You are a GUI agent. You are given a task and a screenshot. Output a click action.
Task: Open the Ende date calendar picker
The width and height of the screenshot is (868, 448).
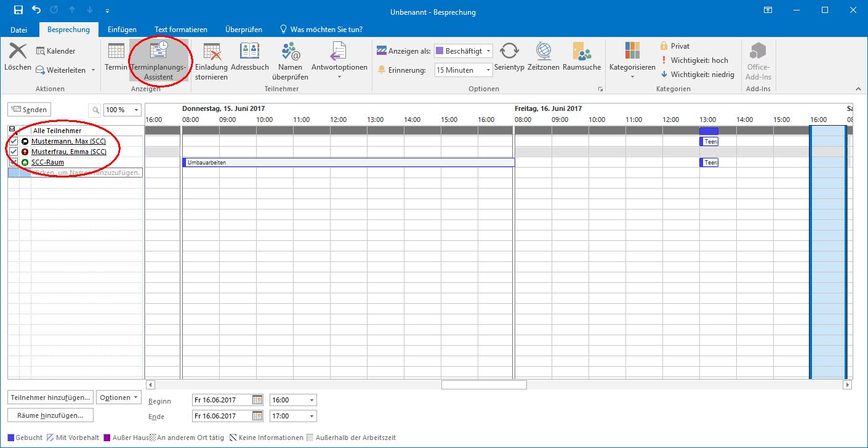pyautogui.click(x=257, y=416)
